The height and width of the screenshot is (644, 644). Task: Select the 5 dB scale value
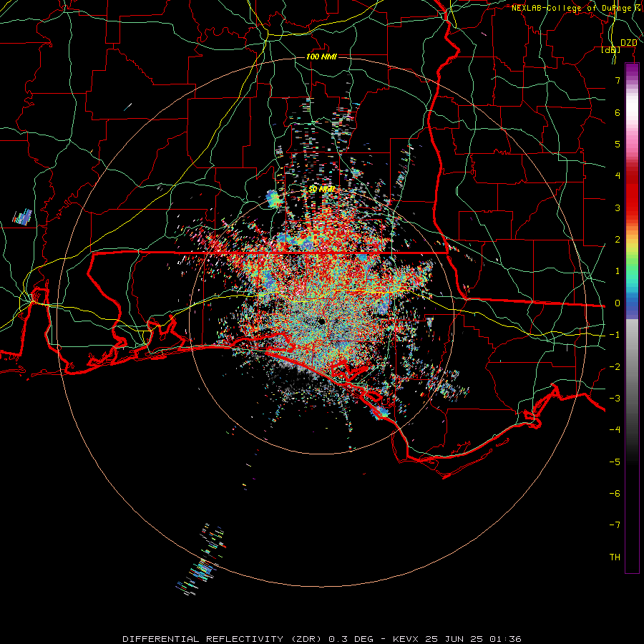pyautogui.click(x=618, y=144)
